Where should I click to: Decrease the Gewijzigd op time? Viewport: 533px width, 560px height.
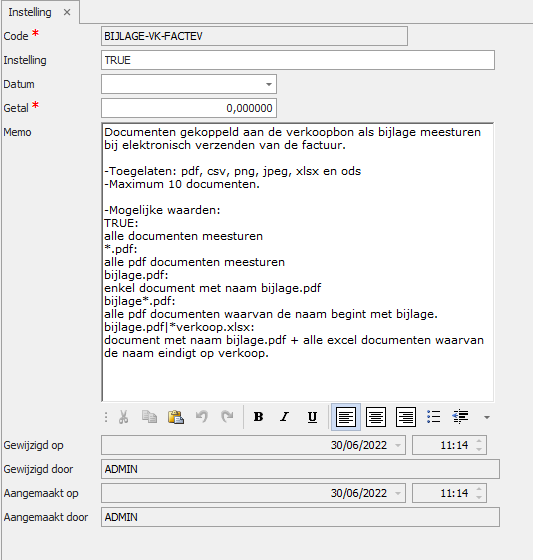(x=479, y=449)
